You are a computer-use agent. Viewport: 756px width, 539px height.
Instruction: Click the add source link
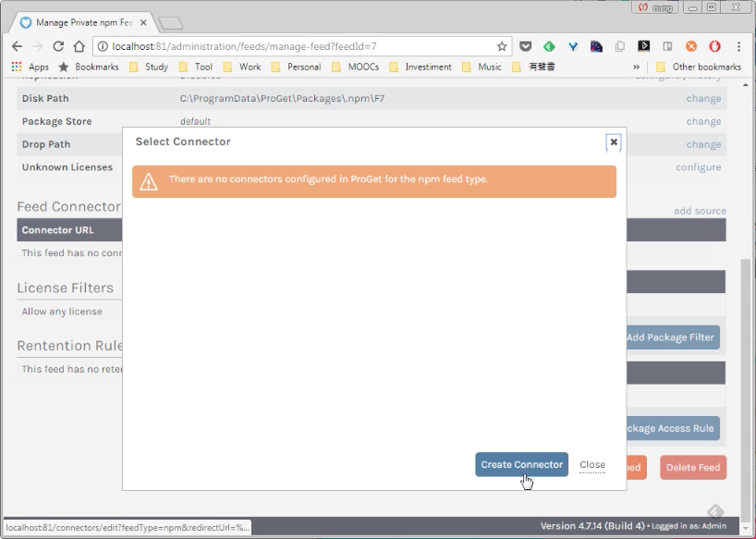[x=700, y=211]
